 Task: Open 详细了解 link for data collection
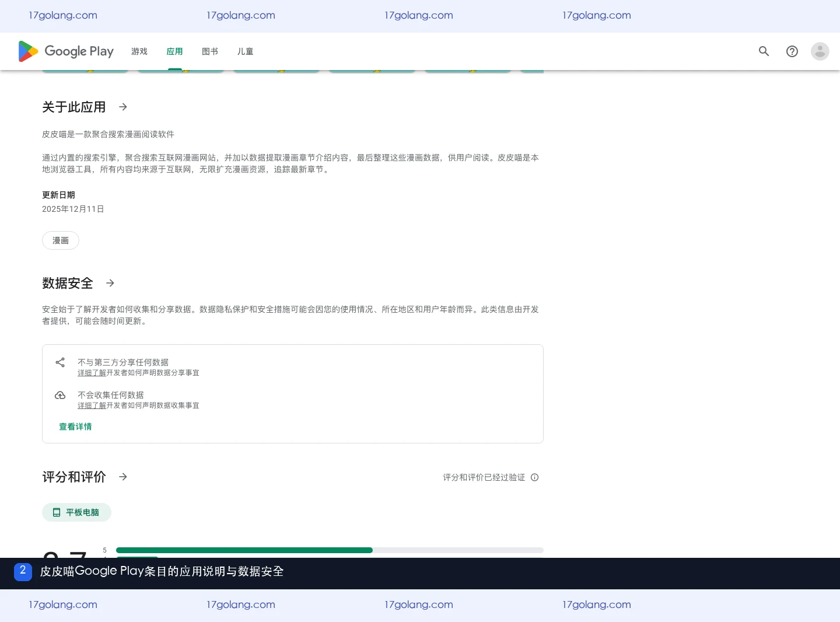[92, 406]
